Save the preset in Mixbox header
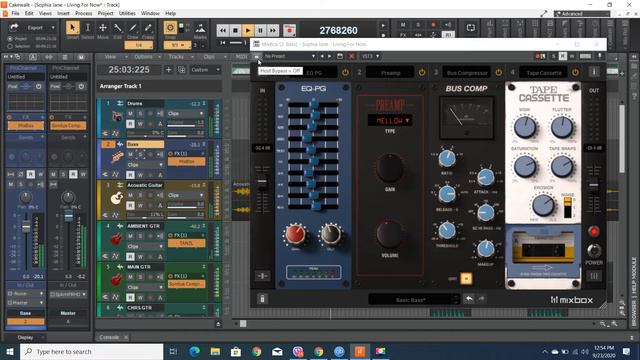This screenshot has height=360, width=640. point(340,56)
